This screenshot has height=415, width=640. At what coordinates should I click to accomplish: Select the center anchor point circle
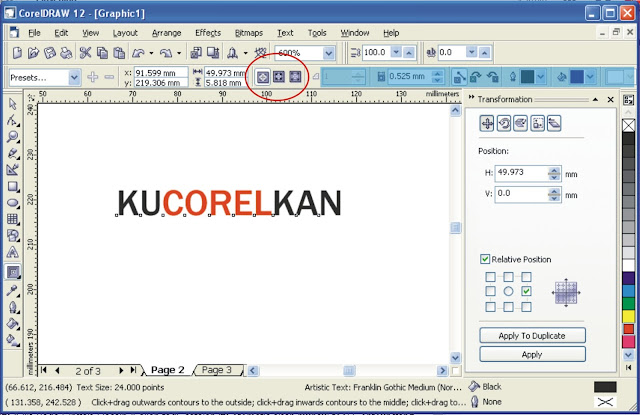(x=508, y=291)
